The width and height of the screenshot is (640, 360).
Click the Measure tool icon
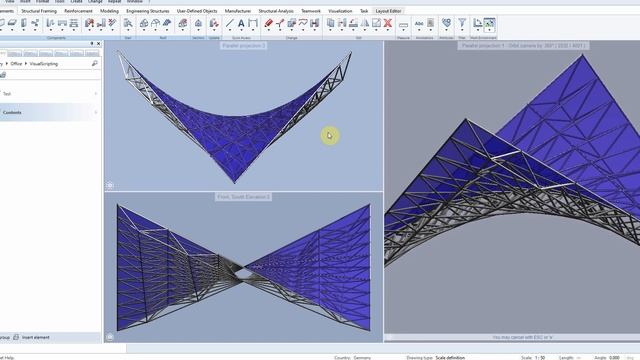(x=403, y=25)
